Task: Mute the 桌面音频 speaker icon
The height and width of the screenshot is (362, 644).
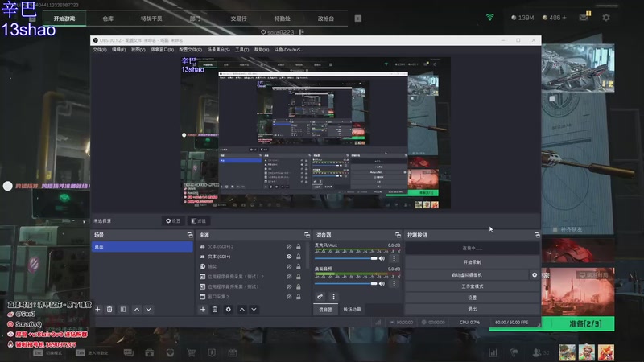Action: click(382, 284)
